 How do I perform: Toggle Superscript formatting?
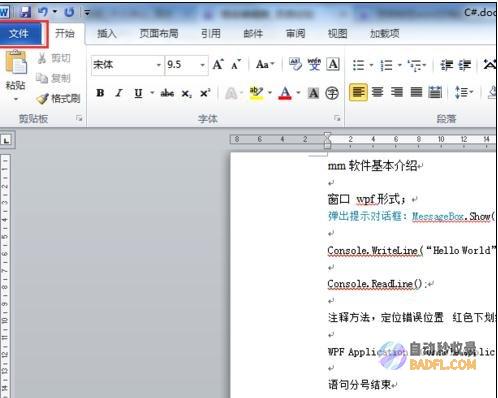[205, 93]
